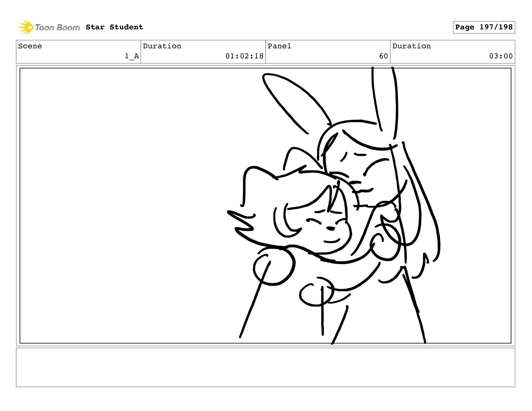Select panel number '60'
532x411 pixels.
(x=383, y=56)
